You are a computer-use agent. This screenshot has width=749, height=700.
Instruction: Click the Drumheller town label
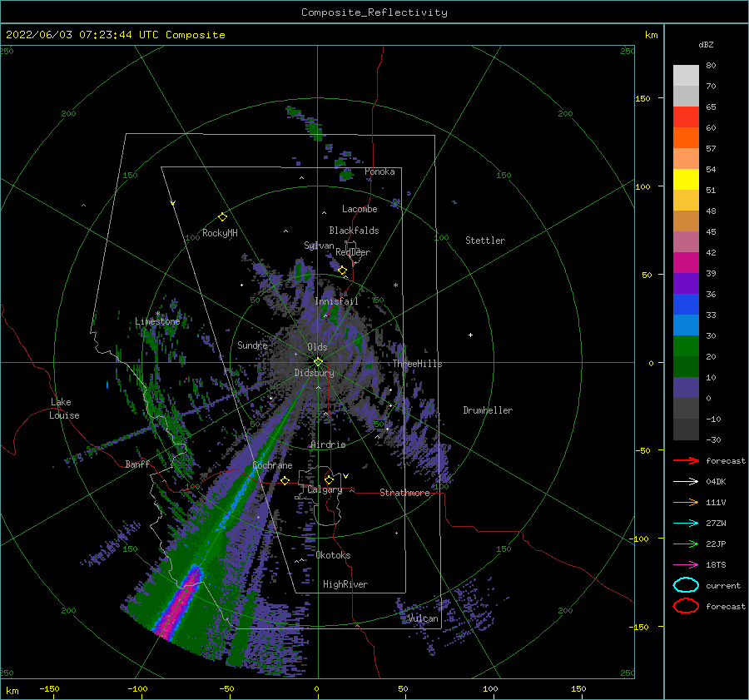pos(488,410)
